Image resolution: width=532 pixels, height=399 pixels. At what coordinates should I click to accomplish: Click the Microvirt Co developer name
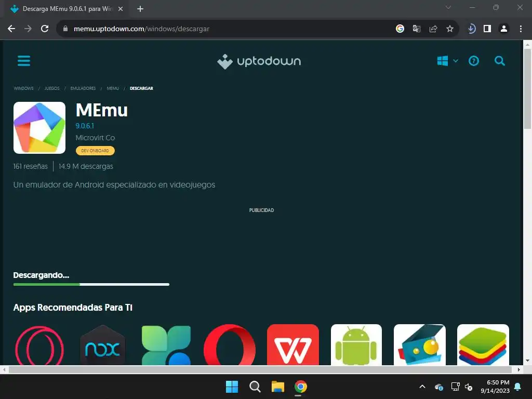click(96, 138)
